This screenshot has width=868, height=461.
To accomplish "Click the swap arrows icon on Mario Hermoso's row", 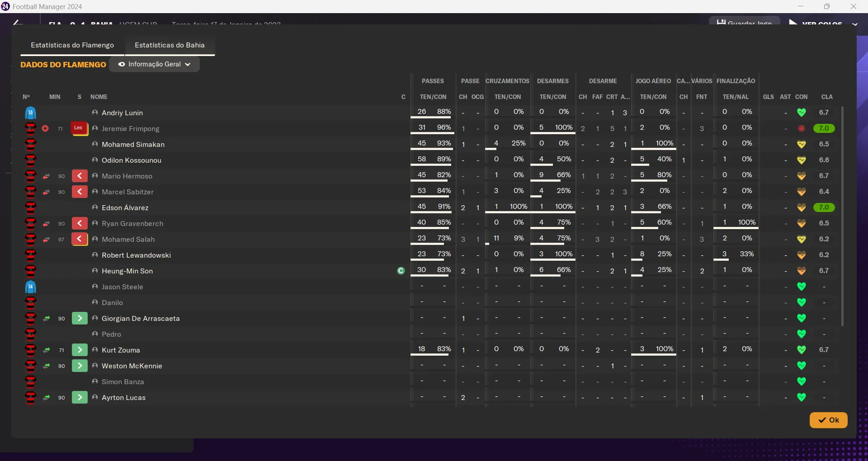I will pos(46,176).
